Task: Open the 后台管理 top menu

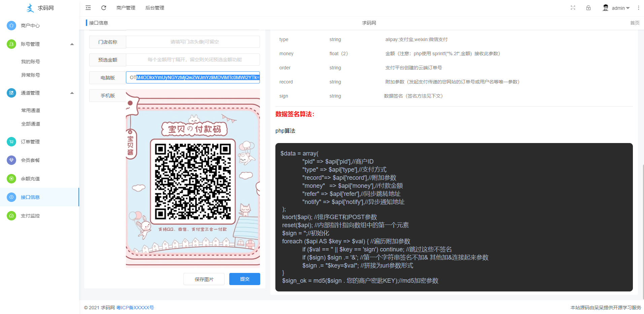Action: click(x=155, y=8)
